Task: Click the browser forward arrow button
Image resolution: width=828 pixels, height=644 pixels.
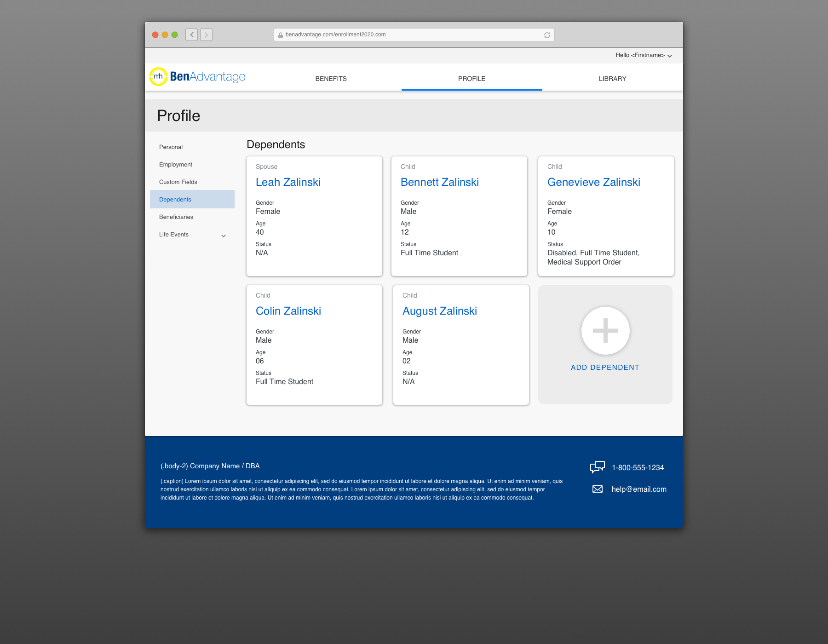Action: (x=206, y=34)
